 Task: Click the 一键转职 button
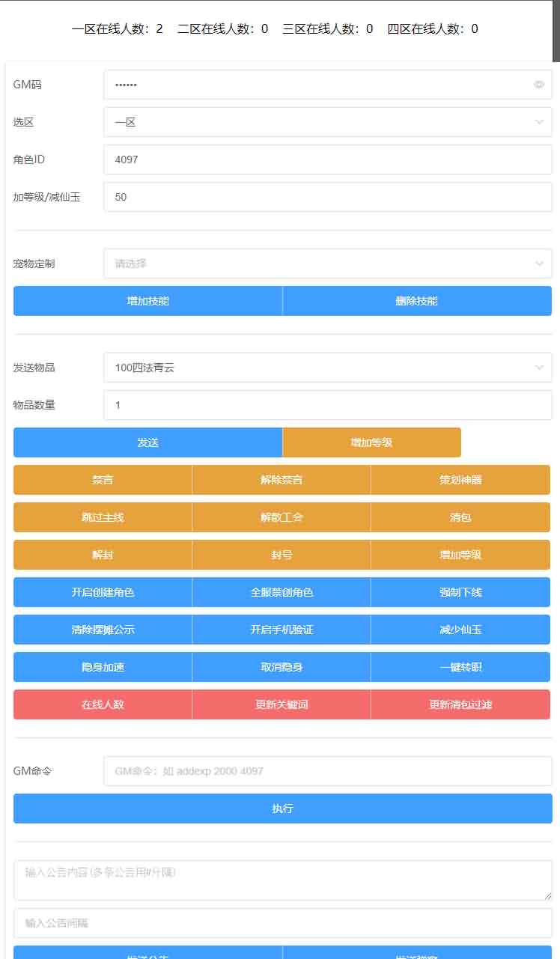(460, 667)
